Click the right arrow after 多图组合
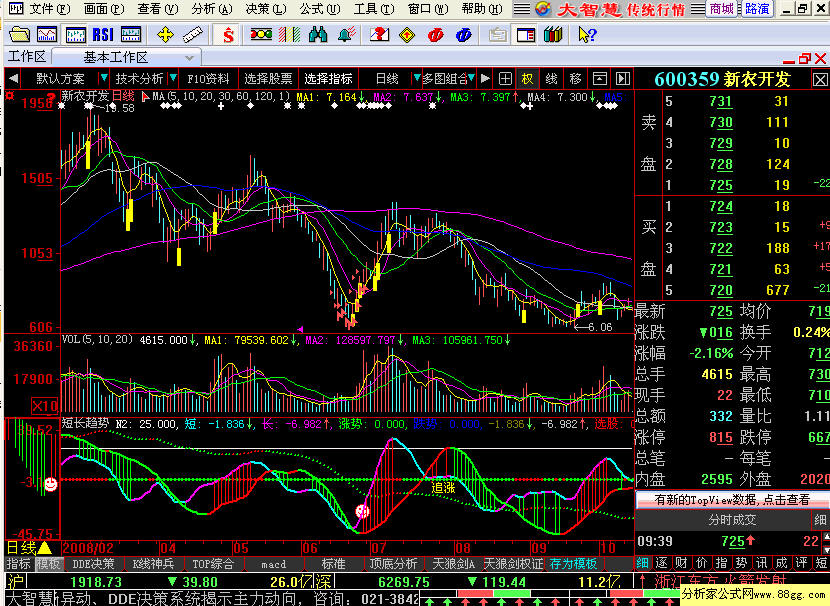The width and height of the screenshot is (830, 606). point(485,79)
